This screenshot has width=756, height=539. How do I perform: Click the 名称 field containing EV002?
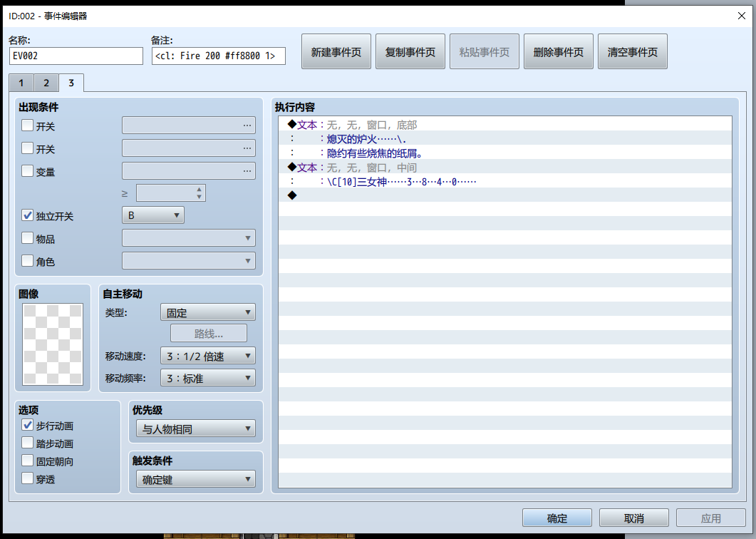pos(76,56)
